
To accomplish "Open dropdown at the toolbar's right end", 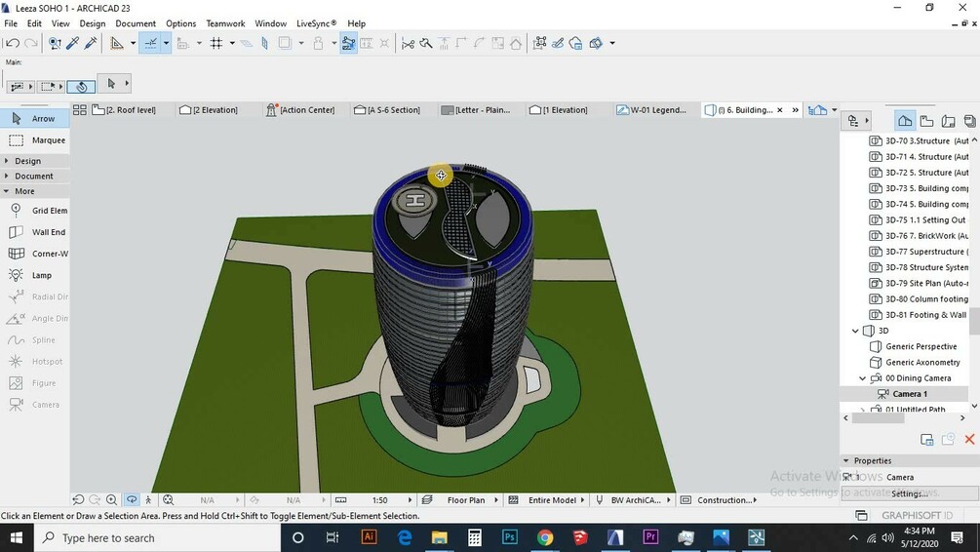I will [x=612, y=43].
